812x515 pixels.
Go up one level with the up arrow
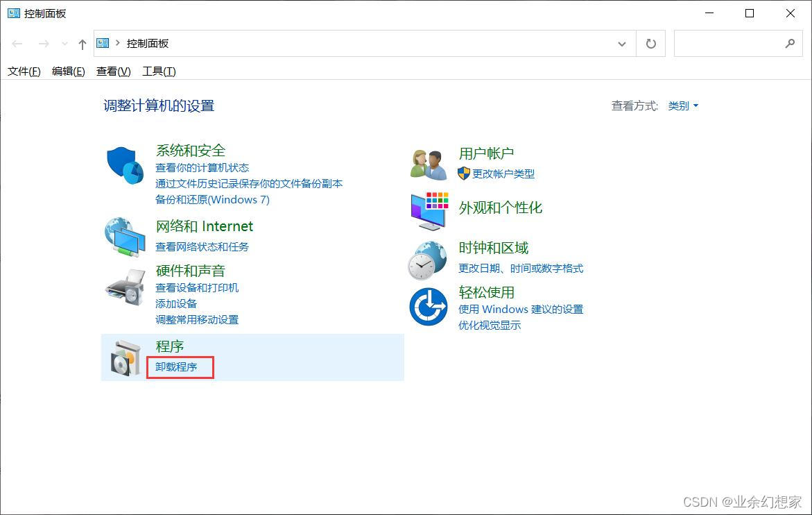coord(83,44)
